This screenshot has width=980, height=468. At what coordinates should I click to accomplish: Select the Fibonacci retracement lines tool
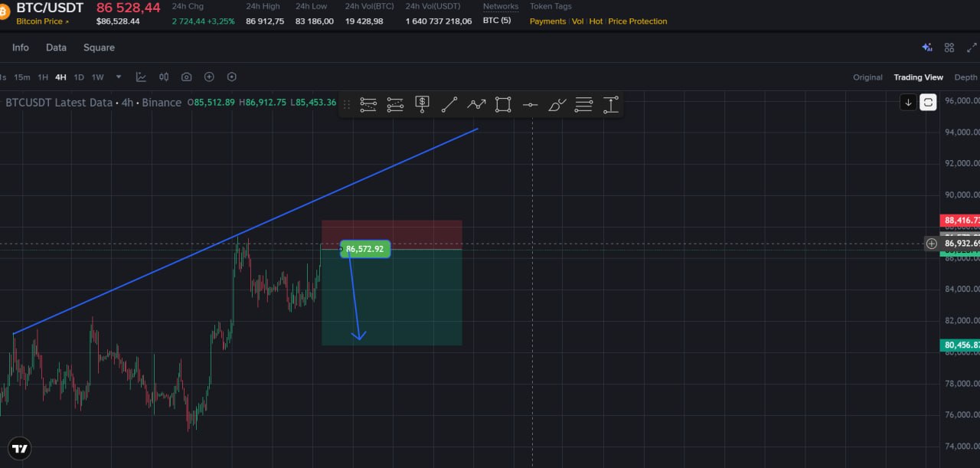(583, 105)
